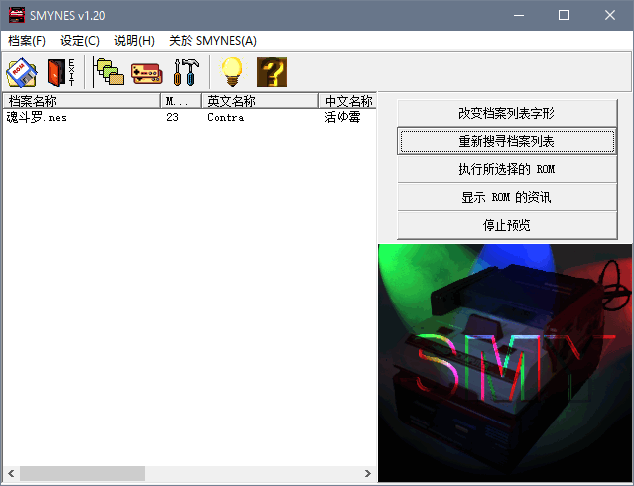Viewport: 634px width, 486px height.
Task: Sort by the 英文名称 column header
Action: [259, 101]
